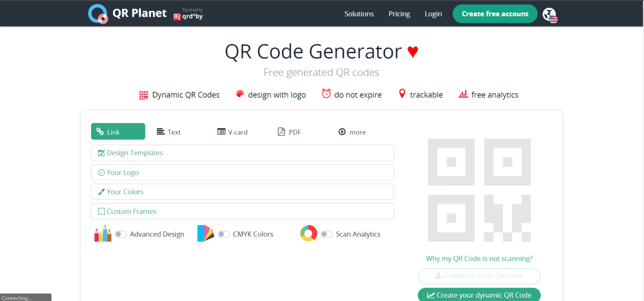Expand the Custom Frames section
The width and height of the screenshot is (644, 301).
[242, 211]
